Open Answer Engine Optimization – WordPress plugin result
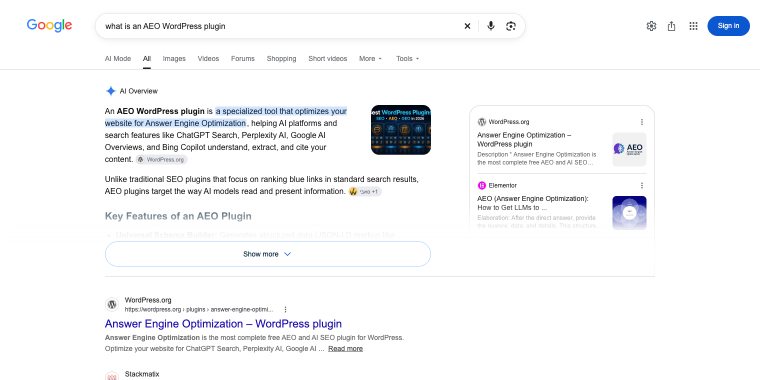760x380 pixels. (x=223, y=324)
